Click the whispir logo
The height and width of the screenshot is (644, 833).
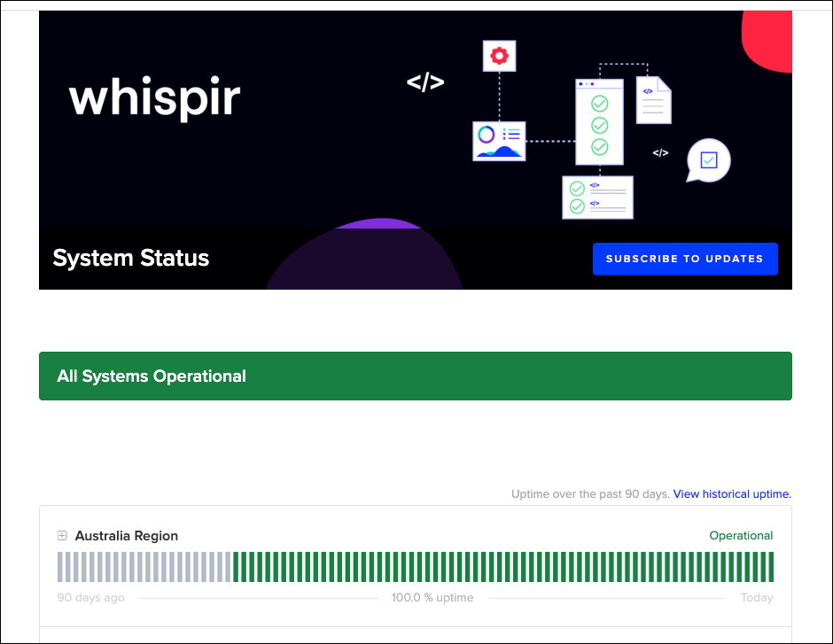(154, 98)
